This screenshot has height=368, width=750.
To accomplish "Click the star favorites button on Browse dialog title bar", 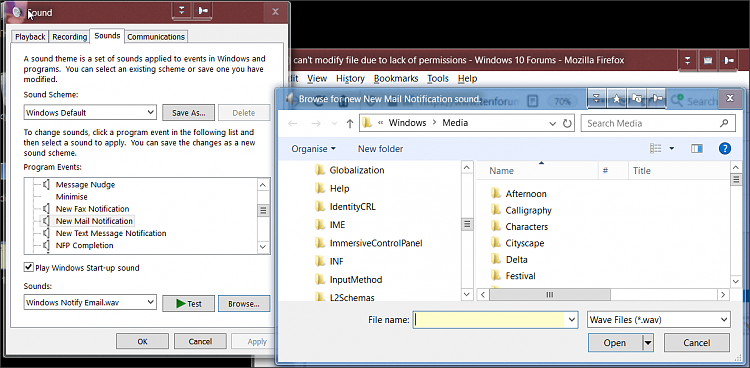I will [617, 98].
